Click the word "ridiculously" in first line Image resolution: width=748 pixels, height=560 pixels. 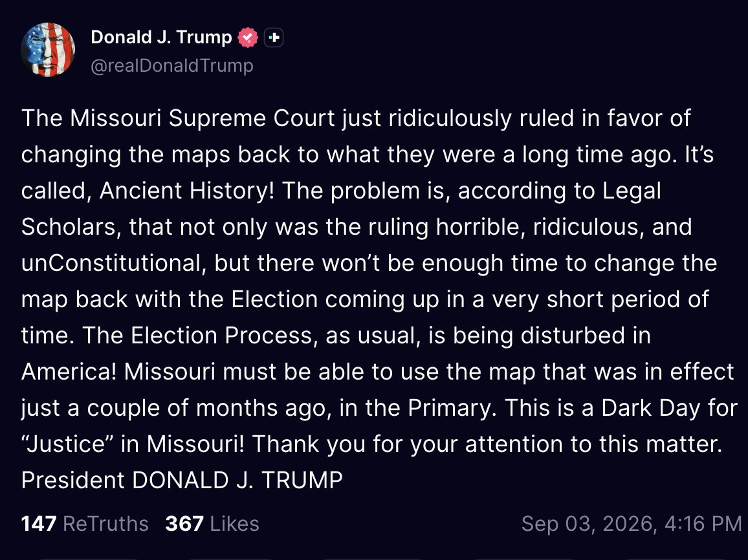[x=450, y=118]
